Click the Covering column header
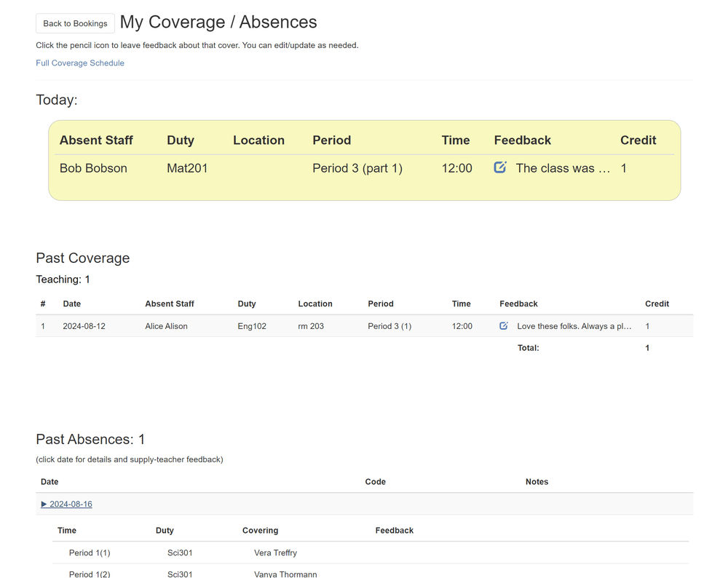The image size is (728, 578). [260, 530]
